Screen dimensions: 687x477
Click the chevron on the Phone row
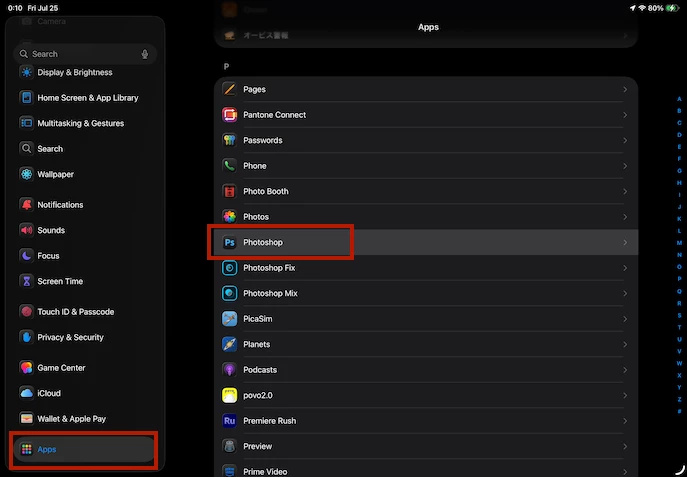pyautogui.click(x=625, y=166)
